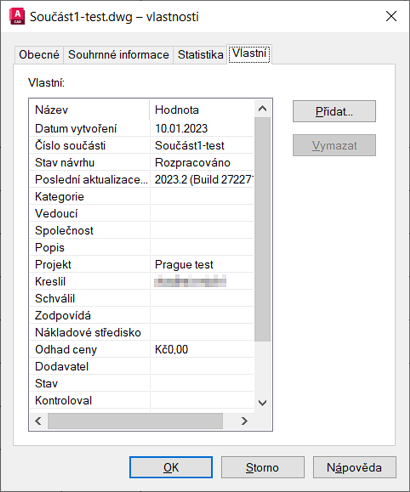Viewport: 410px width, 492px height.
Task: Switch to the Statistika tab
Action: (x=200, y=55)
